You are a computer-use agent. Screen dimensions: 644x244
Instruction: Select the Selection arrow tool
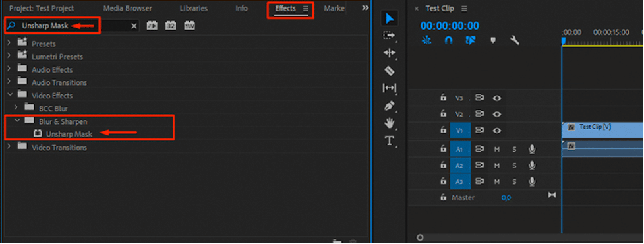point(390,18)
